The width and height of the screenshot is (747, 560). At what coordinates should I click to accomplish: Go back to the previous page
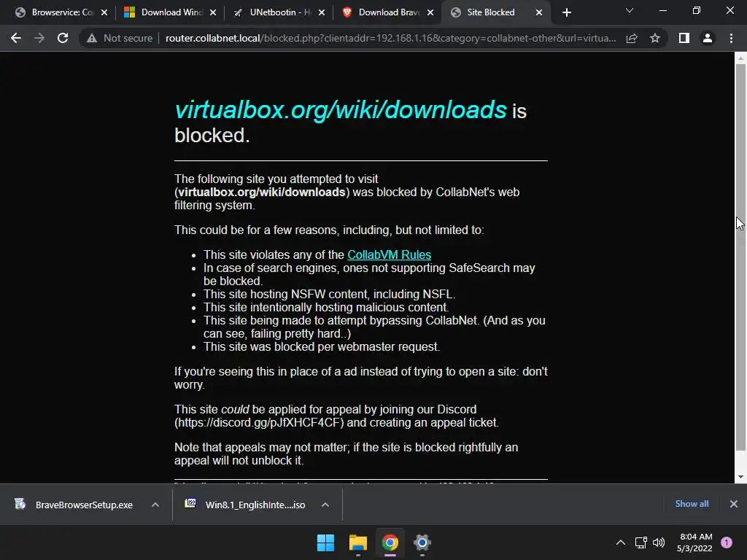[x=16, y=38]
